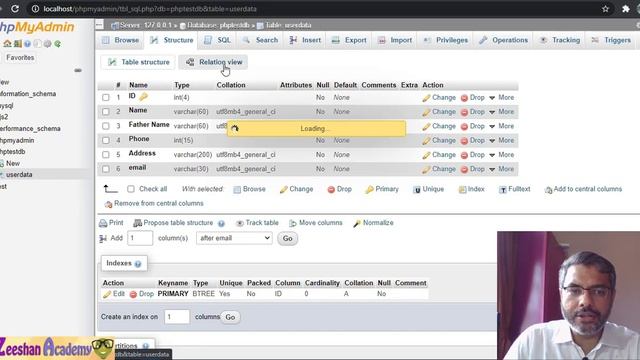Switch to the Structure tab
Viewport: 640px width, 360px height.
click(x=171, y=40)
